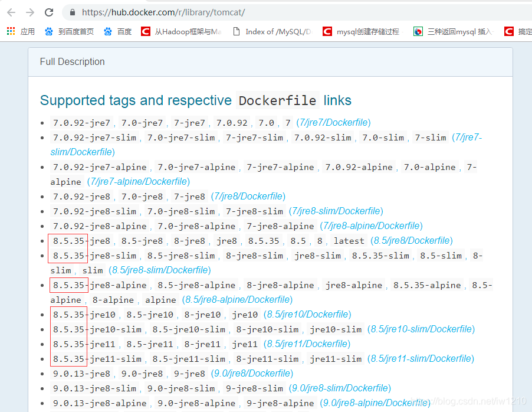
Task: Click the Full Description panel heading
Action: [73, 61]
